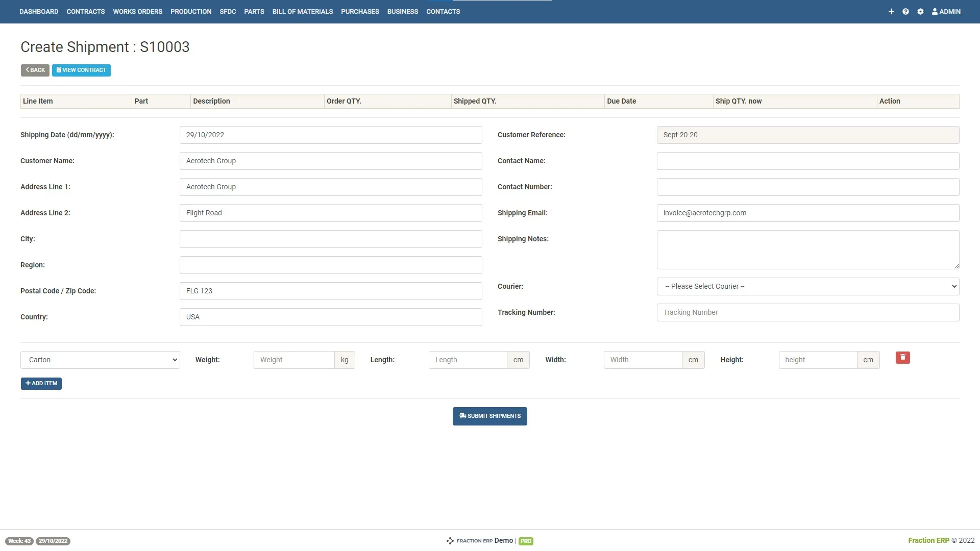Open the help question mark icon
The width and height of the screenshot is (980, 551).
pos(905,11)
